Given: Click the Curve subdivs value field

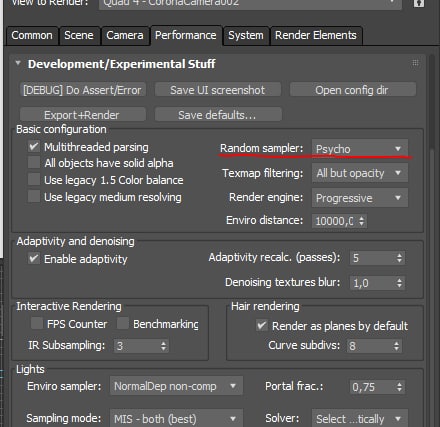Looking at the screenshot, I should coord(369,346).
